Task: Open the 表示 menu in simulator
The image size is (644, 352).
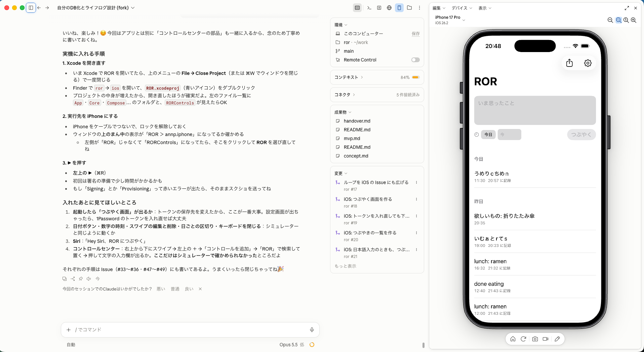Action: (485, 8)
